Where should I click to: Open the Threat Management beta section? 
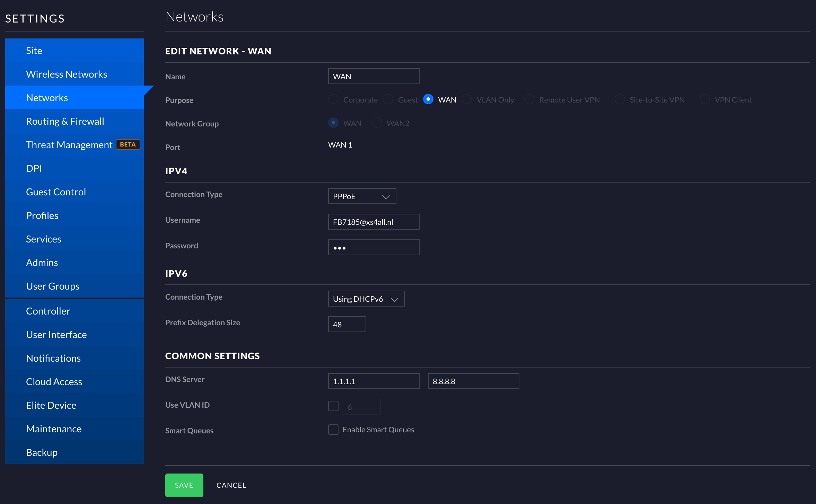(69, 144)
